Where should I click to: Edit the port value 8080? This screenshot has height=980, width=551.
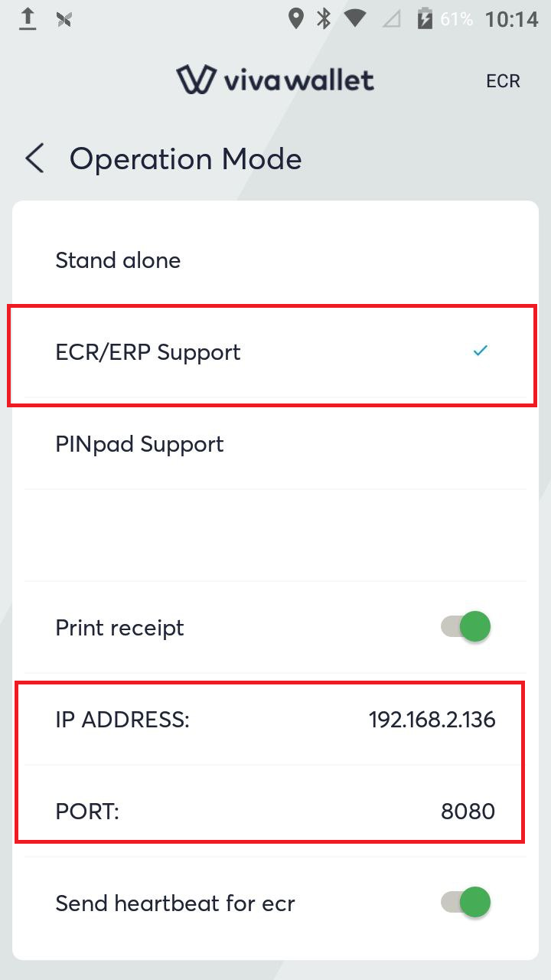tap(468, 812)
